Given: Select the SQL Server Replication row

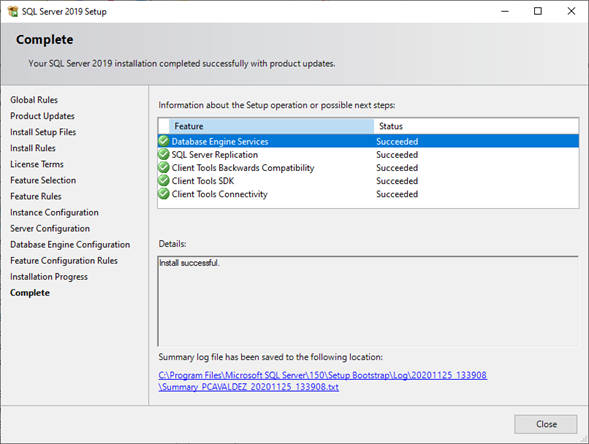Looking at the screenshot, I should (368, 154).
